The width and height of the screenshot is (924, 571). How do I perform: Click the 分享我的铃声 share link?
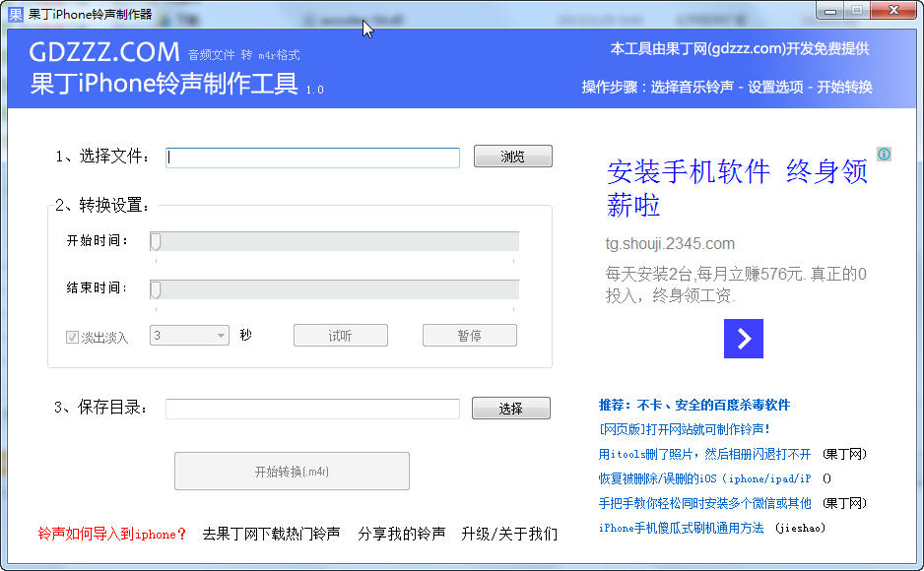[401, 534]
